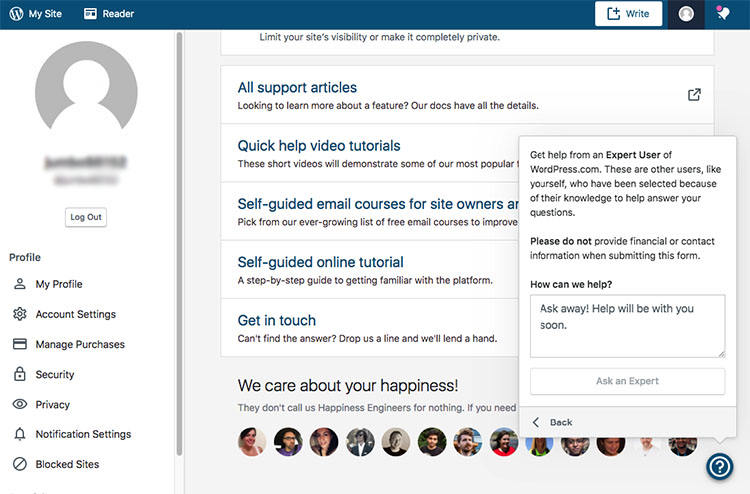Open Notification Settings menu item
The width and height of the screenshot is (750, 494).
(x=83, y=434)
